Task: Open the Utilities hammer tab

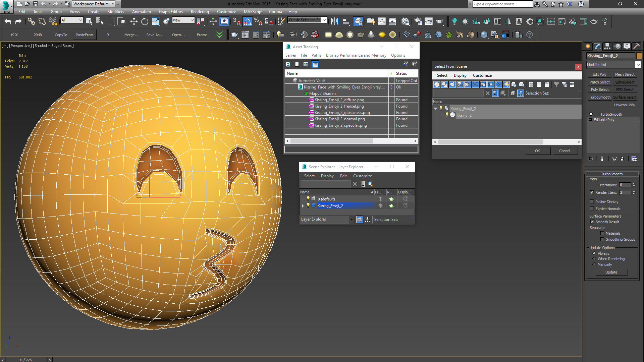Action: tap(636, 46)
